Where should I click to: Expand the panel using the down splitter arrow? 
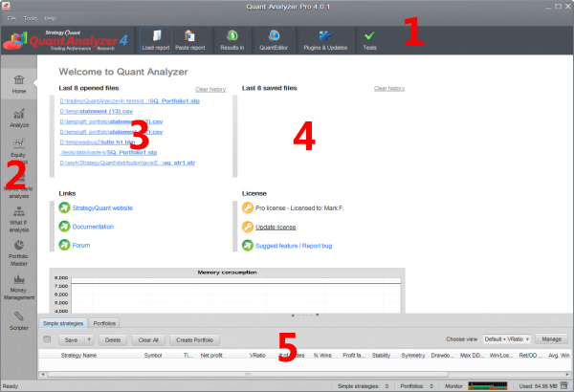coord(317,315)
